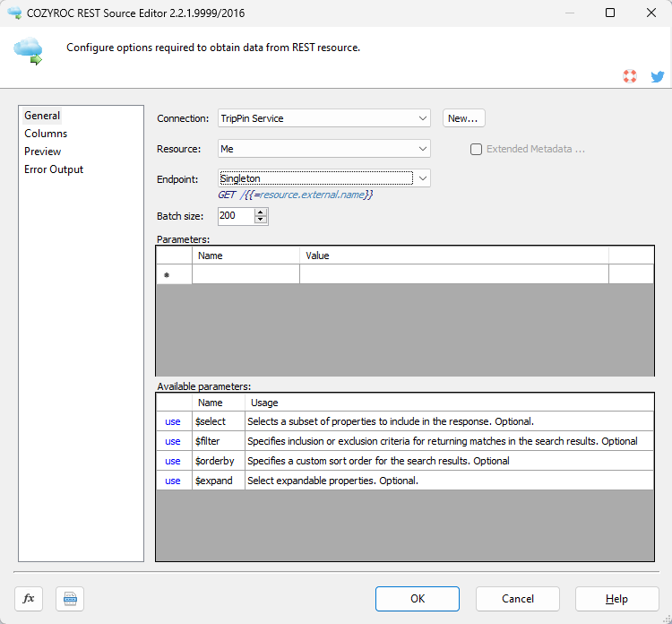Screen dimensions: 672x624
Task: Open the Preview page
Action: click(42, 152)
